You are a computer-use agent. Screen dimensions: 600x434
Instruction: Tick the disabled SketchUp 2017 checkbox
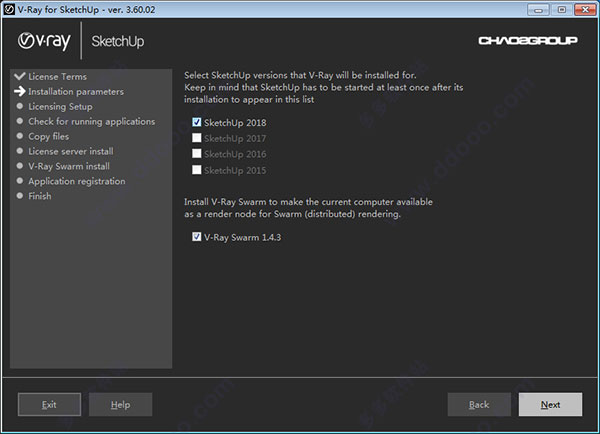coord(197,138)
